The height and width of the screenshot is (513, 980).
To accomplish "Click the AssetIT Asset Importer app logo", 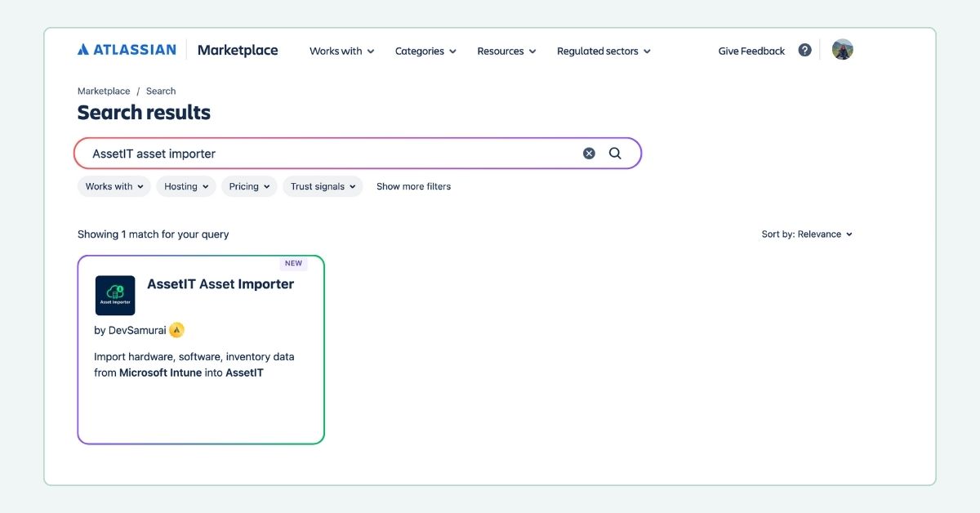I will [115, 296].
